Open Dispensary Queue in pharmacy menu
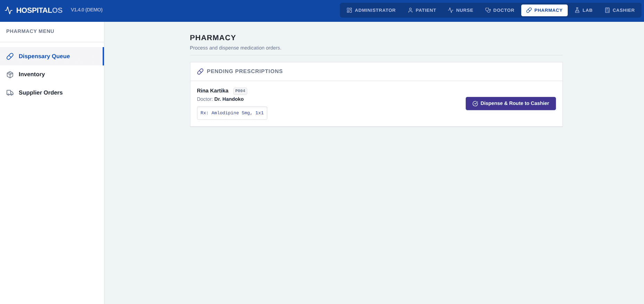The image size is (644, 304). (x=52, y=56)
